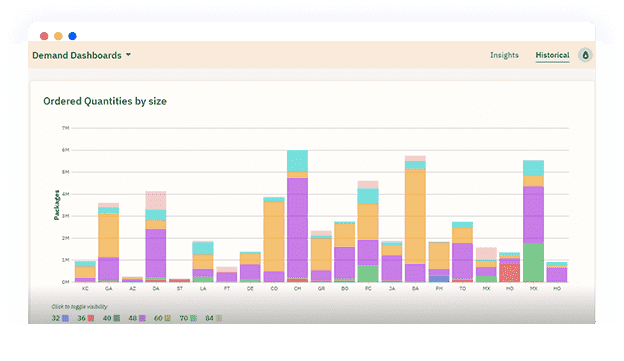Expand the Demand Dashboards dropdown arrow
Image resolution: width=624 pixels, height=361 pixels.
coord(128,55)
